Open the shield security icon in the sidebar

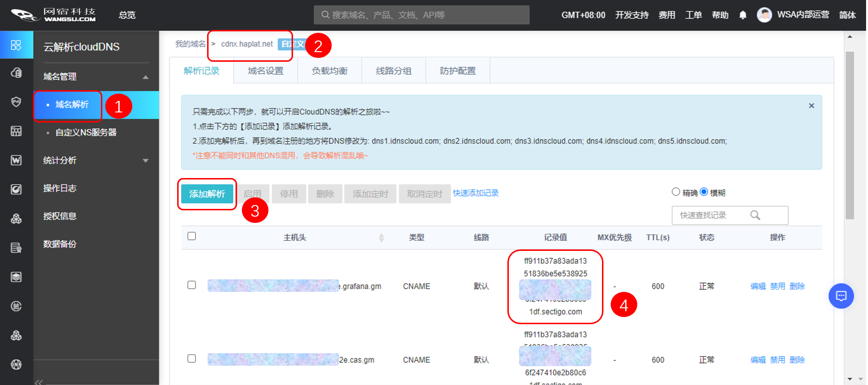[x=16, y=102]
